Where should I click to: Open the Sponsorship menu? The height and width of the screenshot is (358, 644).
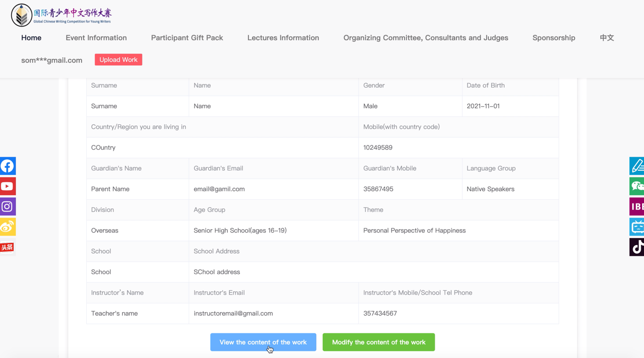554,38
